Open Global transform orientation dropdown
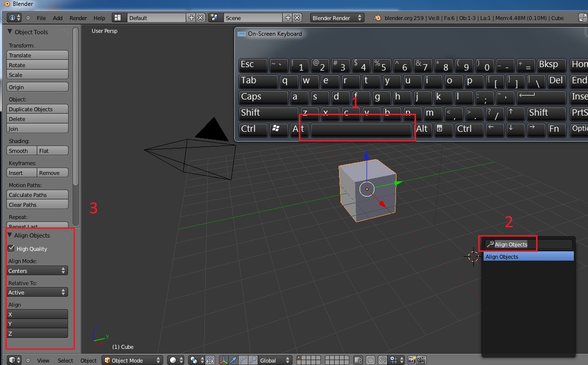588x365 pixels. tap(275, 360)
